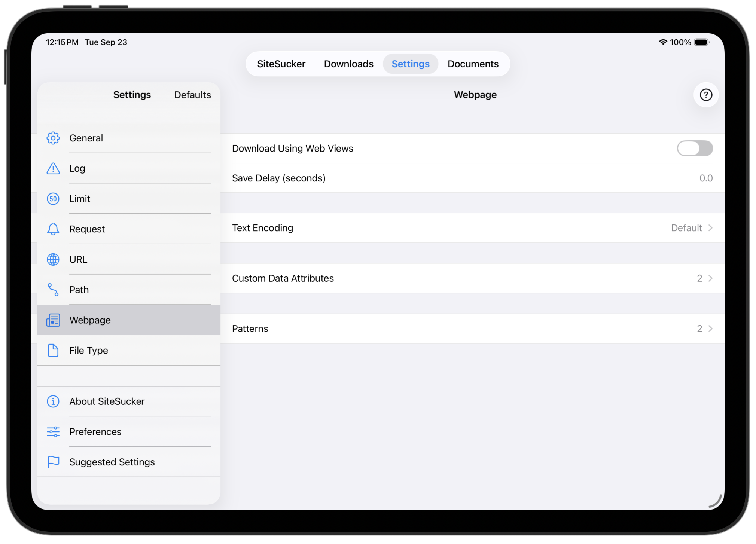Open help with the question mark button
The width and height of the screenshot is (756, 544).
pos(706,95)
